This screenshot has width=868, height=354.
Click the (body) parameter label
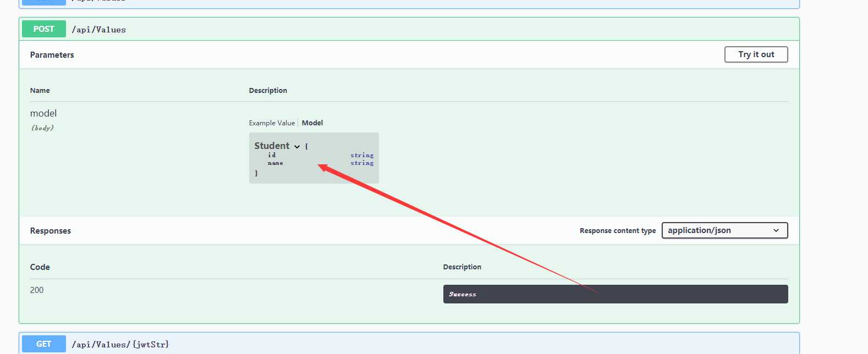coord(42,128)
